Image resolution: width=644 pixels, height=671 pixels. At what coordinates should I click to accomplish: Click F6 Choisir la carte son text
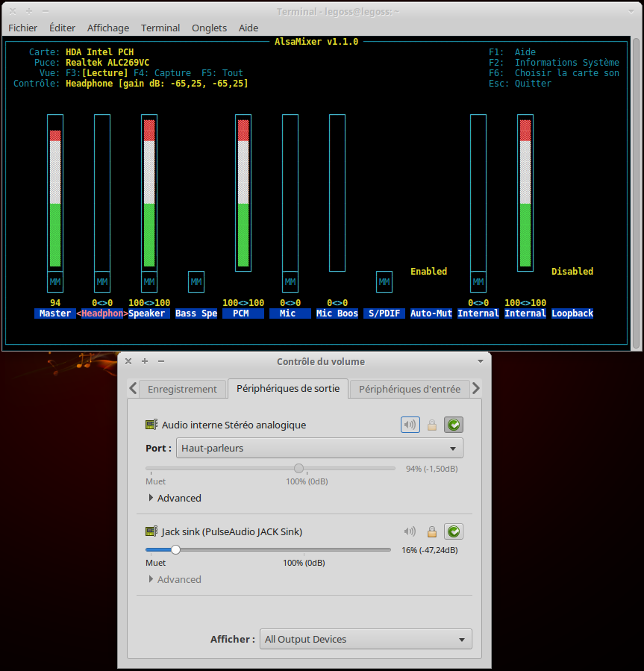point(554,73)
